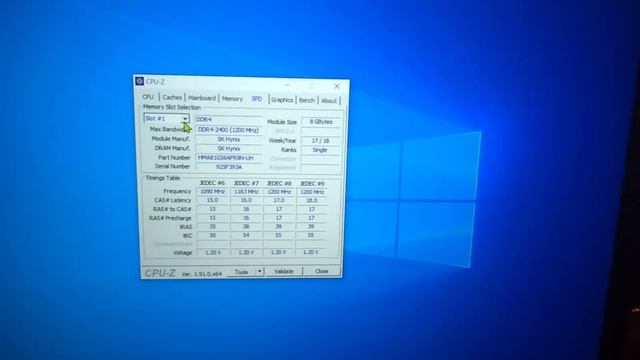The width and height of the screenshot is (640, 360).
Task: Click the Tools button
Action: [241, 272]
